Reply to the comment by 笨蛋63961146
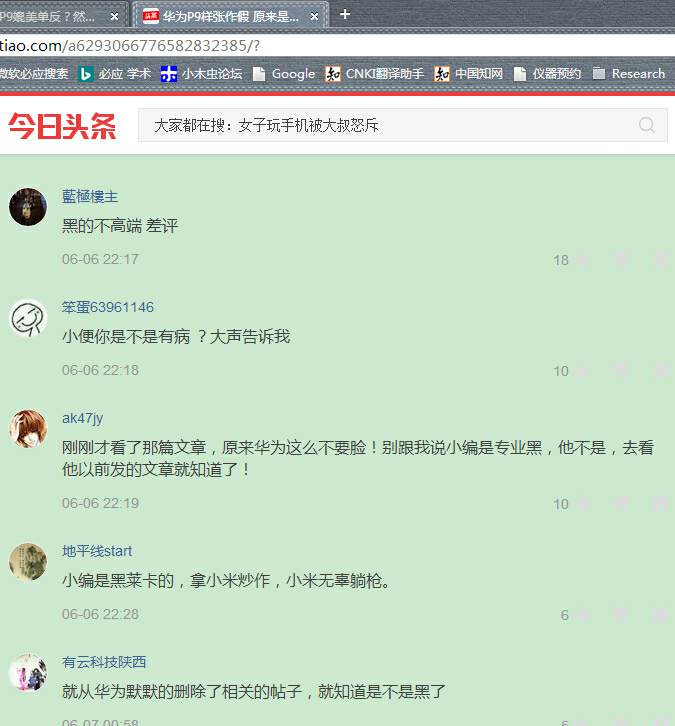 621,370
